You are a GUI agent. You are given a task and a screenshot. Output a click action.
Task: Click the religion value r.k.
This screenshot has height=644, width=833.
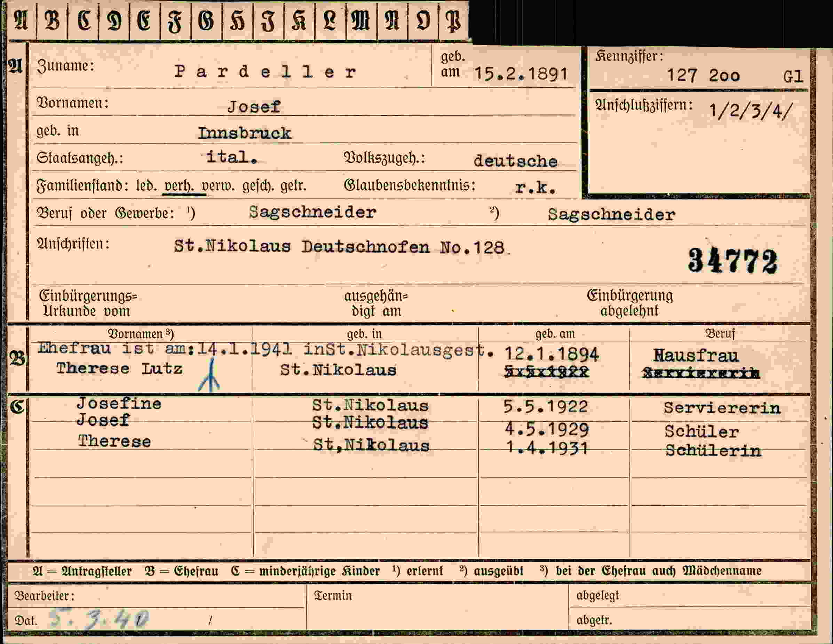tap(535, 187)
